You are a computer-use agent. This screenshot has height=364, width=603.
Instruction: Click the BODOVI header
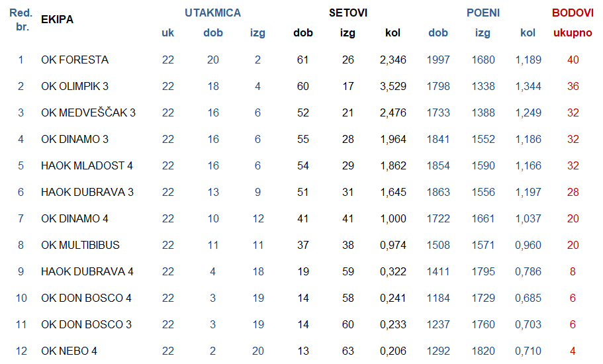click(573, 13)
